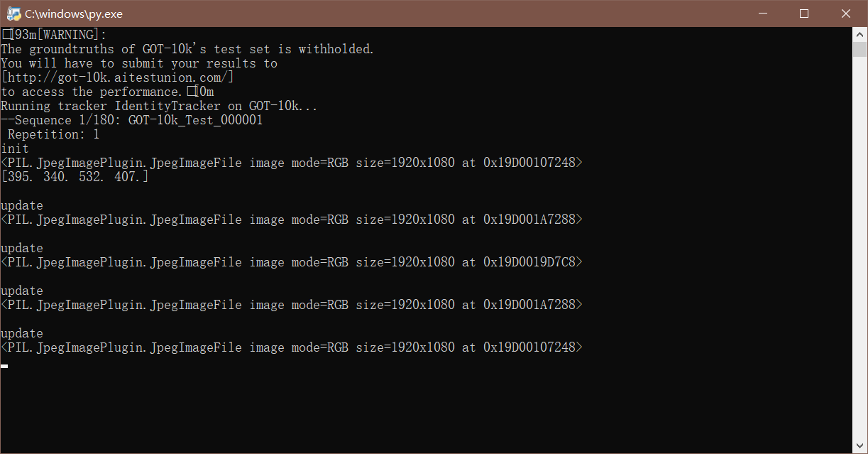Image resolution: width=868 pixels, height=454 pixels.
Task: Click the GOT-10k_Test_000001 sequence name
Action: [x=195, y=120]
